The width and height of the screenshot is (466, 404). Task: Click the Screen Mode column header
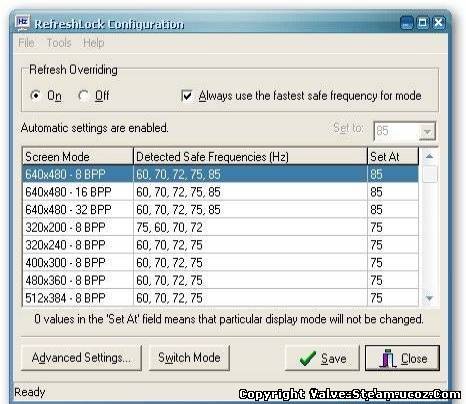click(x=78, y=156)
